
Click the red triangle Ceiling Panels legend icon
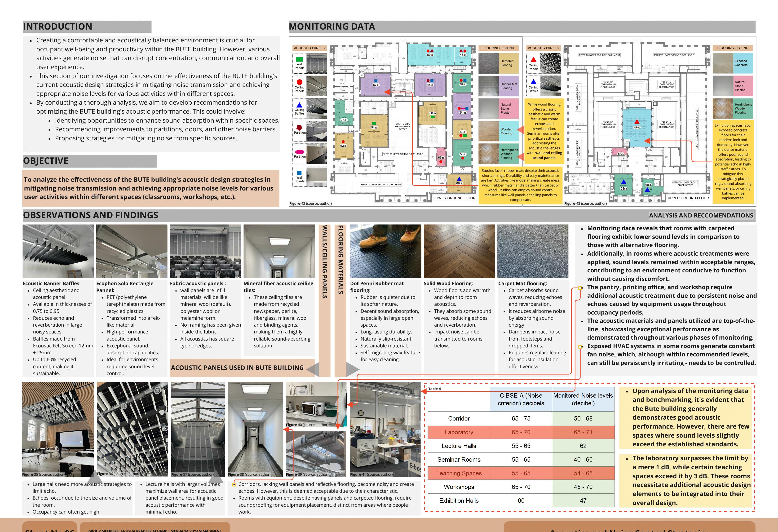(533, 60)
